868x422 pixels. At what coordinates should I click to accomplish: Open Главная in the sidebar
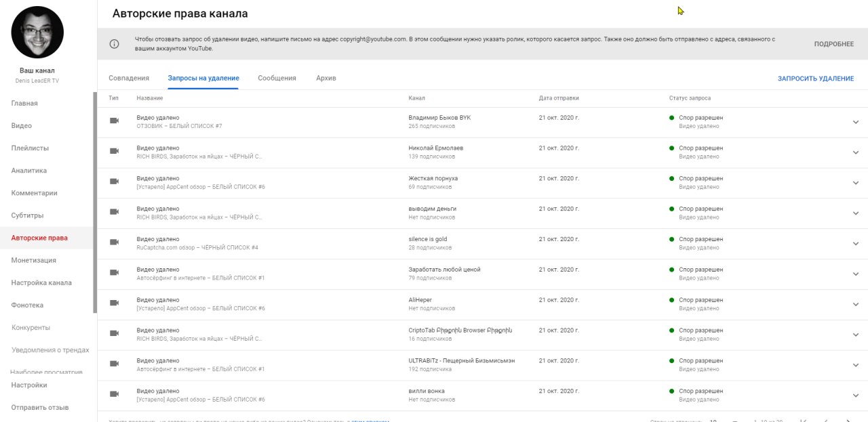pos(24,103)
